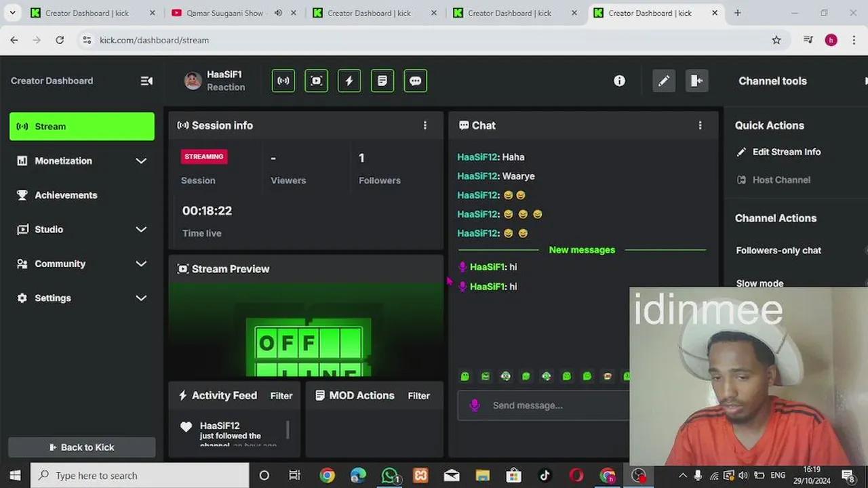Click the 'HaaSiF12 just followed' activity entry
This screenshot has width=868, height=488.
[231, 434]
